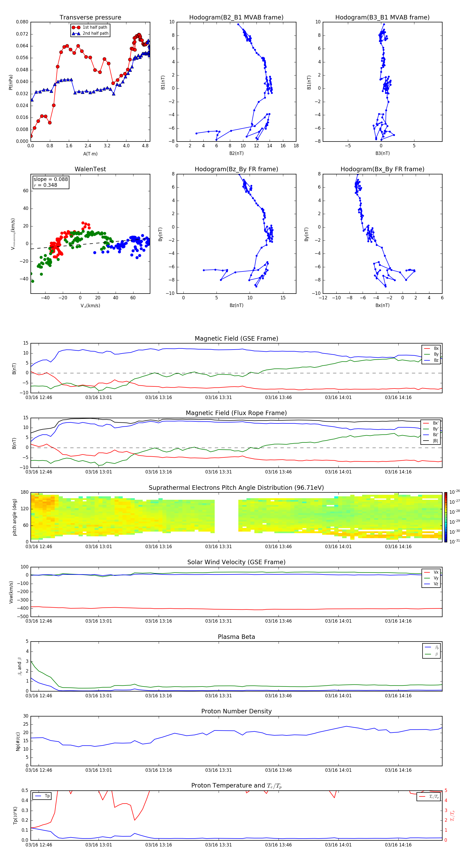This screenshot has height=868, width=473.
Task: Click the '2nd half path' legend entry
Action: (x=90, y=33)
